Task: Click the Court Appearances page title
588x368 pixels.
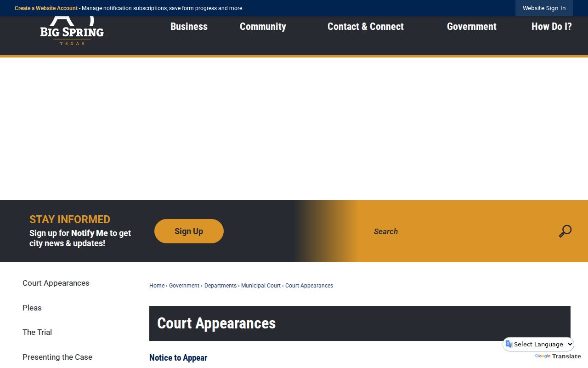Action: [x=216, y=323]
